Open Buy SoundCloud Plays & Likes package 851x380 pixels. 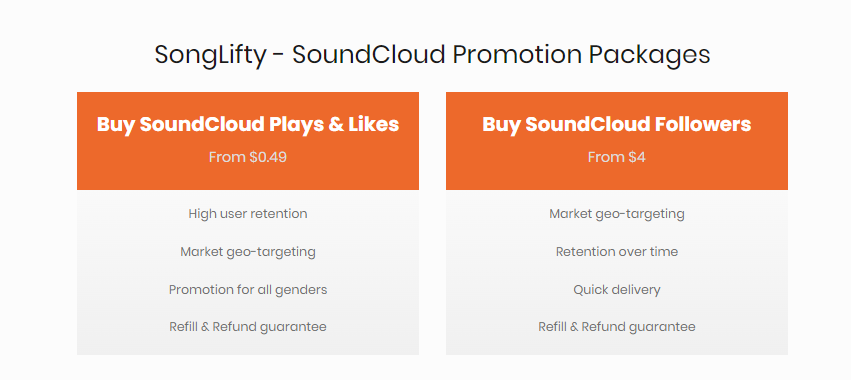click(x=248, y=124)
